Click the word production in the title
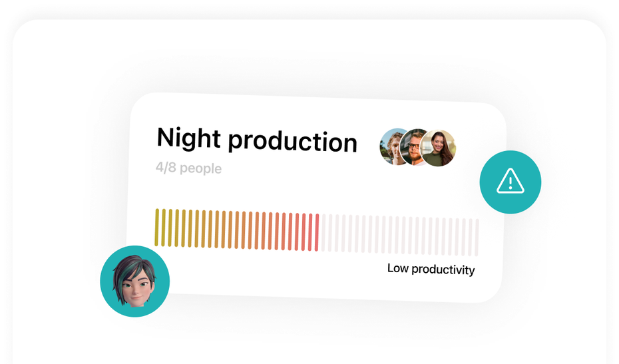The image size is (619, 364). [293, 142]
